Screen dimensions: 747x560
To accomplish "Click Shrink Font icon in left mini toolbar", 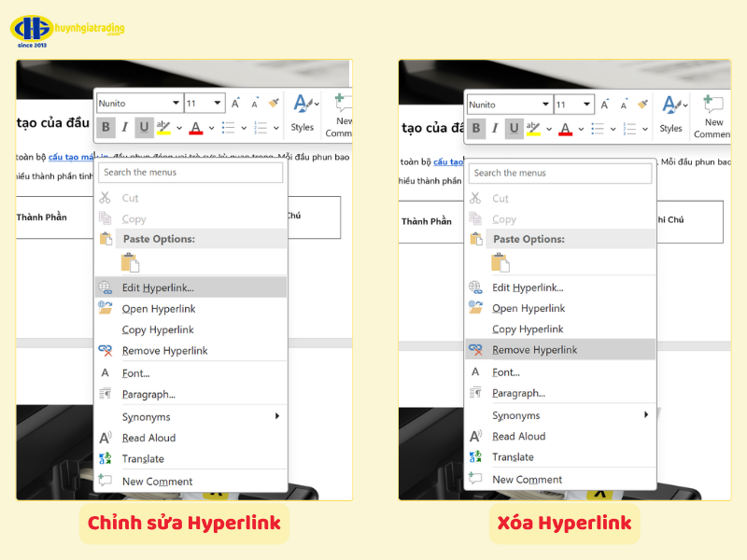I will coord(254,104).
